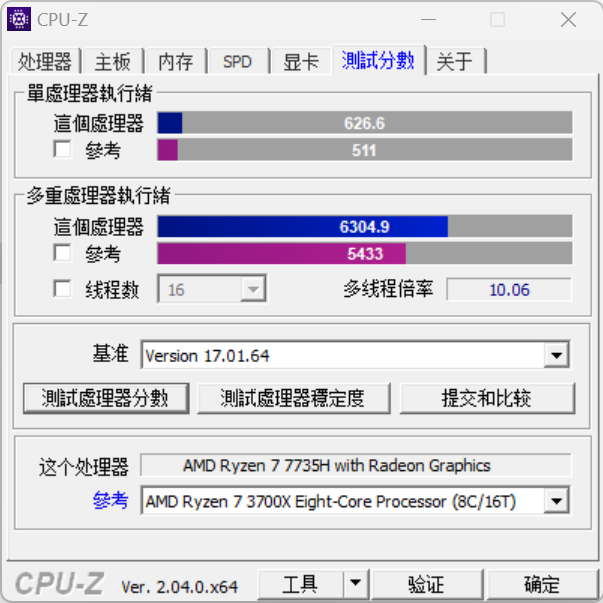Click the multi-thread 6304.9 score bar
The image size is (603, 603).
pyautogui.click(x=365, y=227)
